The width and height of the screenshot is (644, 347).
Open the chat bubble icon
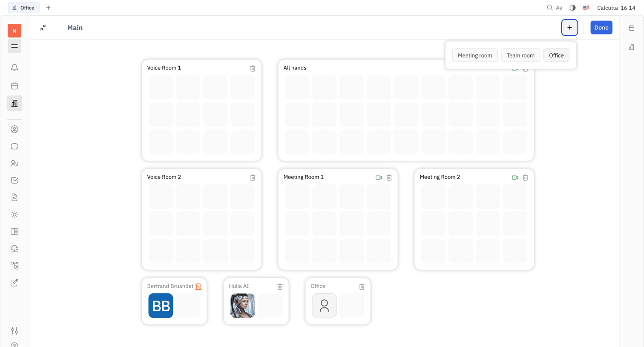(x=14, y=146)
